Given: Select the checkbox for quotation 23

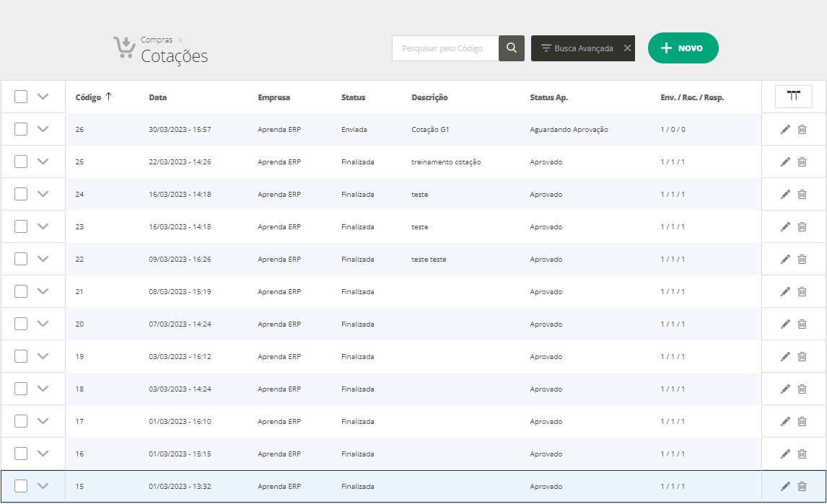Looking at the screenshot, I should point(21,226).
